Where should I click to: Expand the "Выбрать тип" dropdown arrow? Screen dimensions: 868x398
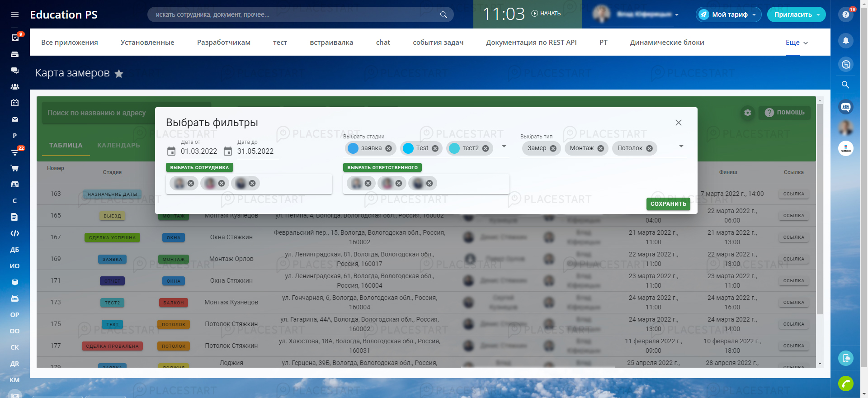tap(681, 147)
